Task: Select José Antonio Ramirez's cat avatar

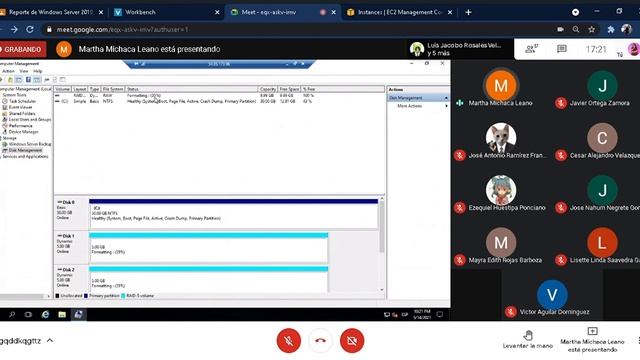Action: click(501, 138)
